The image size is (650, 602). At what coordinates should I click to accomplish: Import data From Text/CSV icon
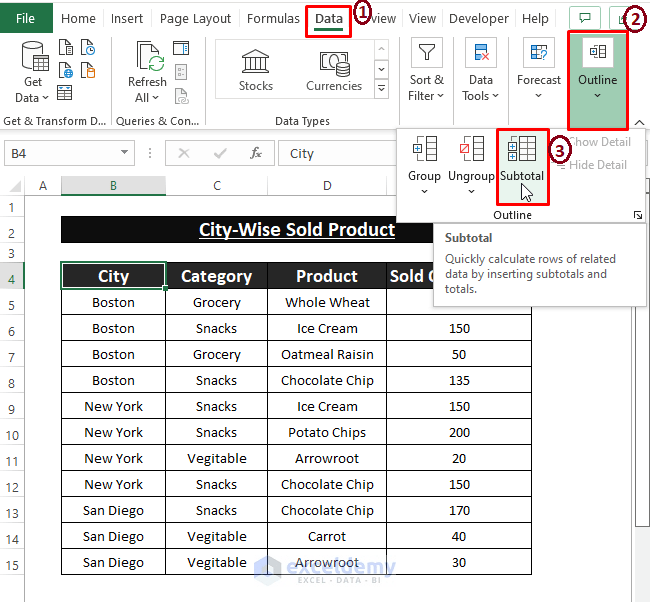click(x=65, y=47)
